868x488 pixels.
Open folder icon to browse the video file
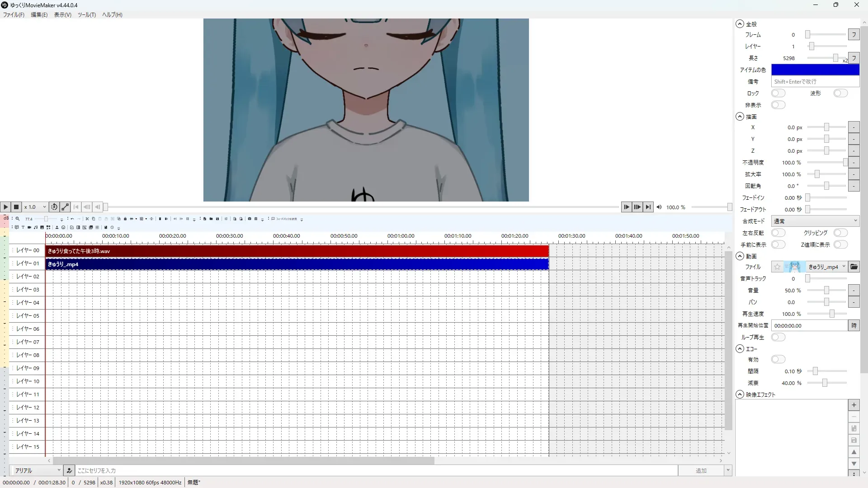tap(854, 267)
